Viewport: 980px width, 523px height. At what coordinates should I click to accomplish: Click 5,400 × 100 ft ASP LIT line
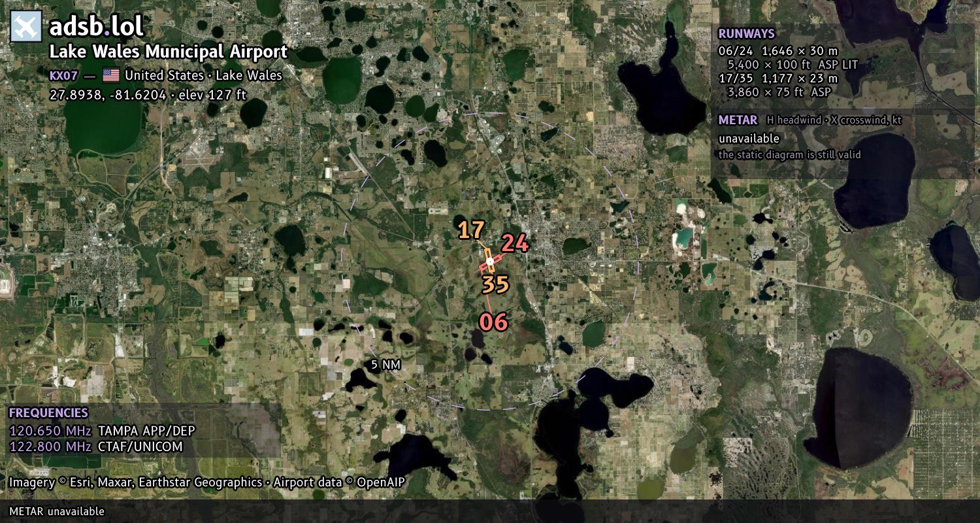[x=792, y=65]
